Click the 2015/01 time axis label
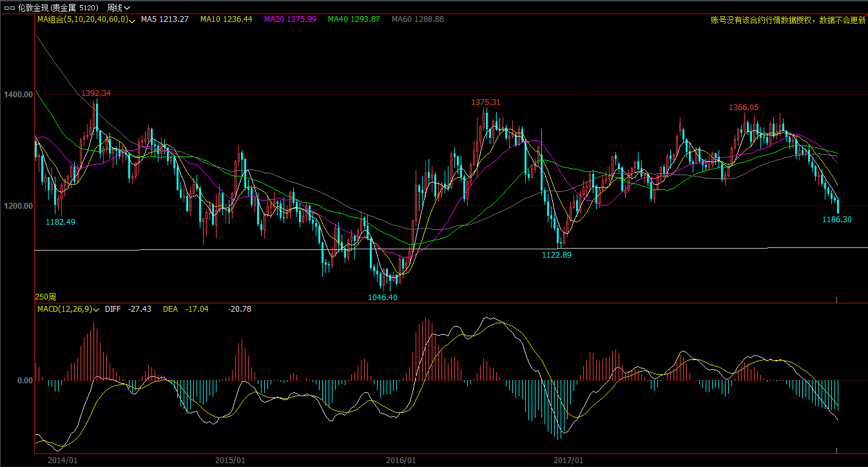This screenshot has width=868, height=467. tap(230, 461)
